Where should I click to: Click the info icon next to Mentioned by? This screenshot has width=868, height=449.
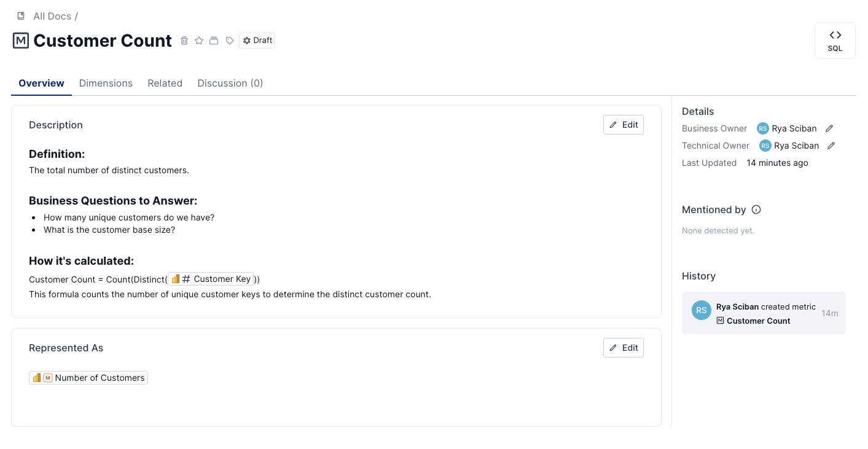click(756, 209)
